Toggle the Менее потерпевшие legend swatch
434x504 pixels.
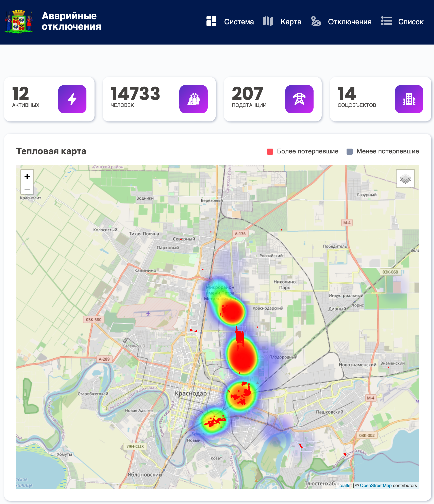pos(349,152)
